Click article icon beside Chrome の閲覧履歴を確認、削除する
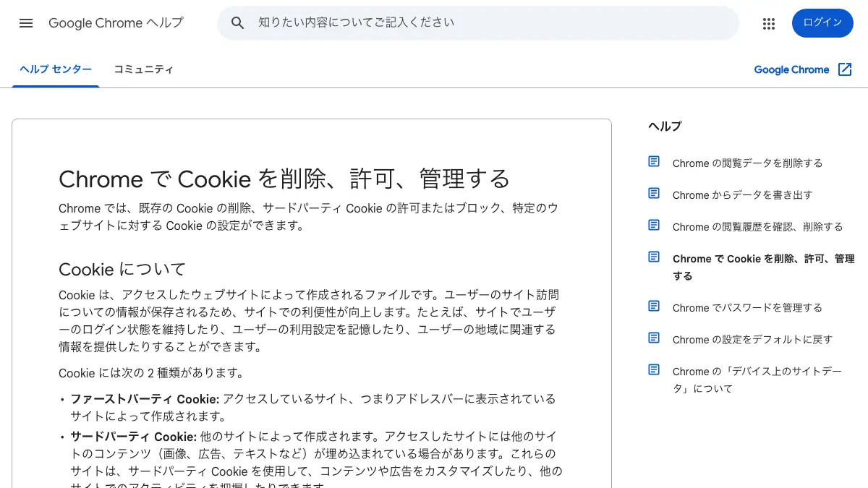The image size is (868, 488). (x=654, y=226)
